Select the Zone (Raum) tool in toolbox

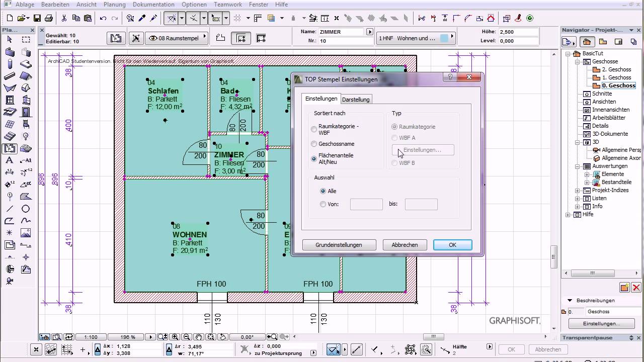tap(10, 148)
